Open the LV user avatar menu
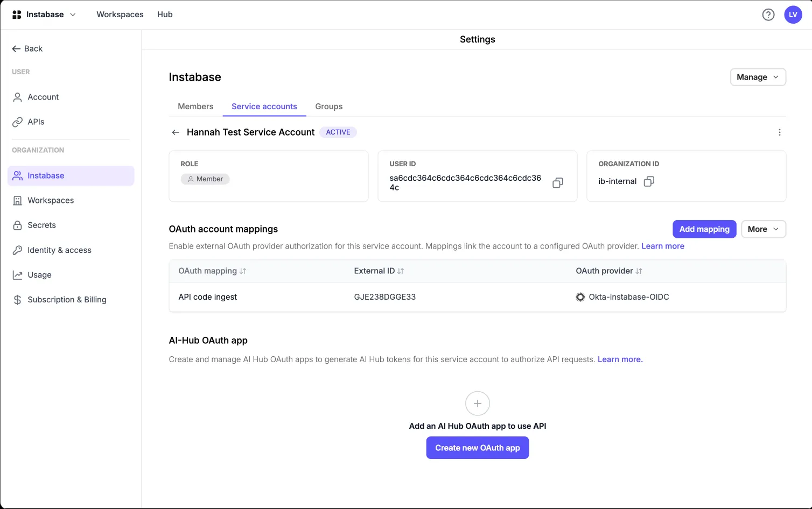 pos(793,15)
